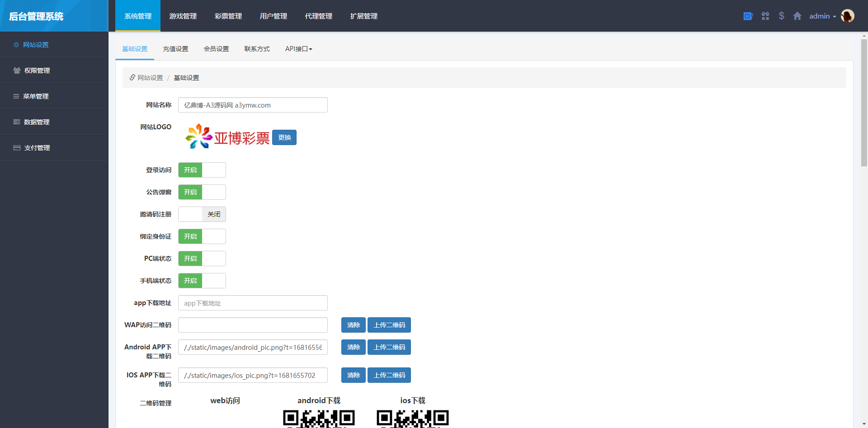
Task: Go to the home icon in top bar
Action: pos(797,16)
